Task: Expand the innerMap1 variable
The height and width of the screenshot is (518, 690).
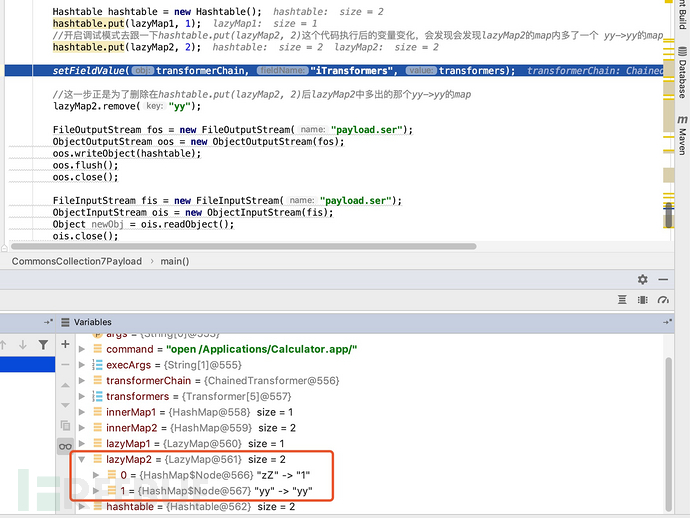Action: coord(82,412)
